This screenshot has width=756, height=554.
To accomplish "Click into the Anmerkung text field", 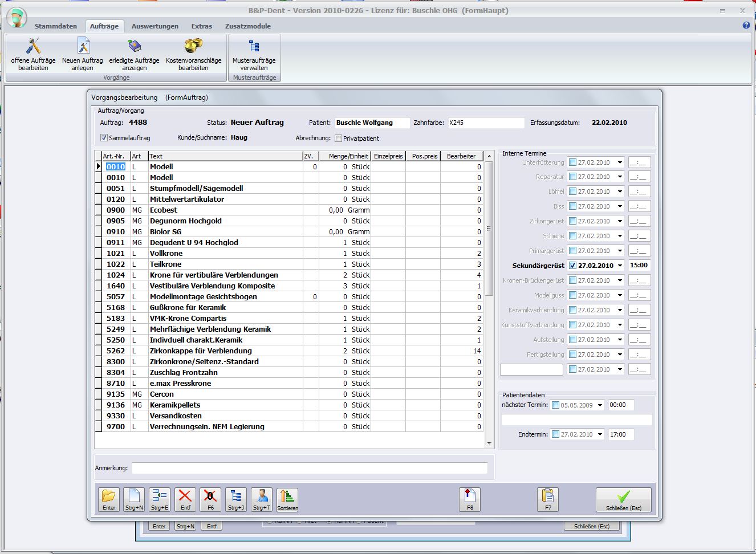I will click(x=309, y=468).
